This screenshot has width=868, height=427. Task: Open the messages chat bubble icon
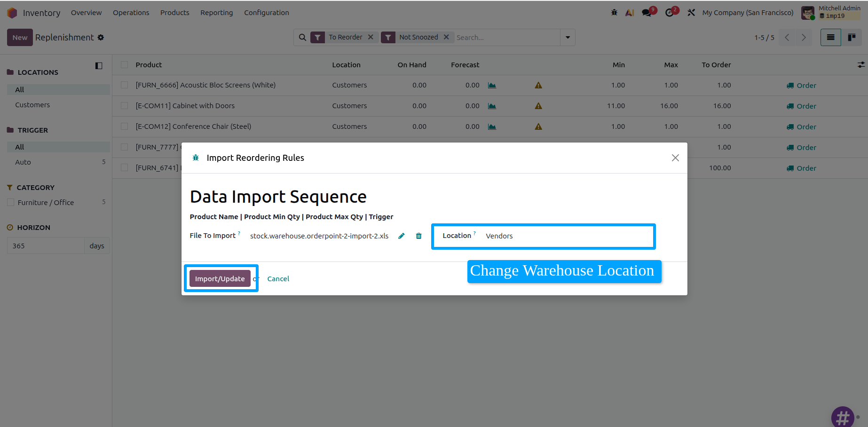647,13
